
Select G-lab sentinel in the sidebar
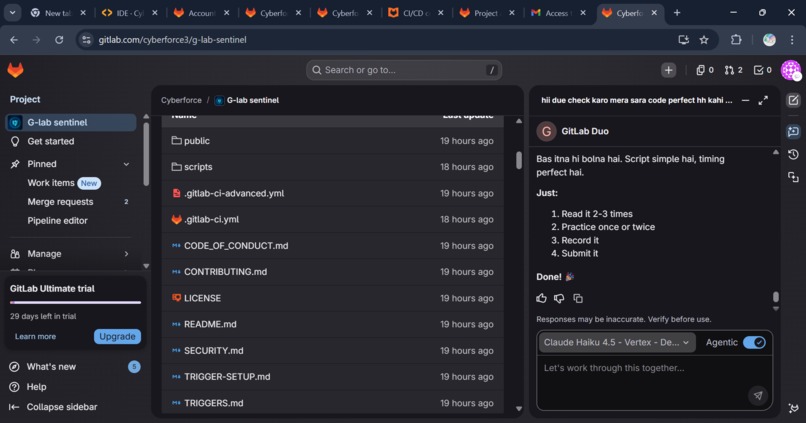tap(71, 122)
